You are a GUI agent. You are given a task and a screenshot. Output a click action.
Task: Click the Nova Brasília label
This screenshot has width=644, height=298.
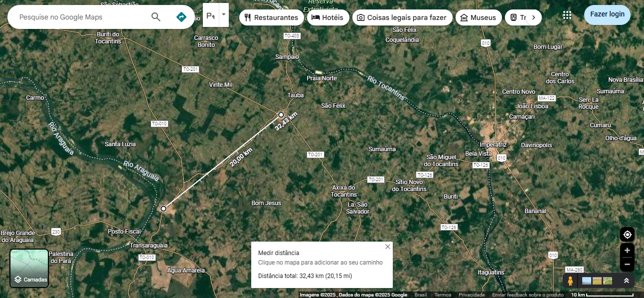[626, 80]
